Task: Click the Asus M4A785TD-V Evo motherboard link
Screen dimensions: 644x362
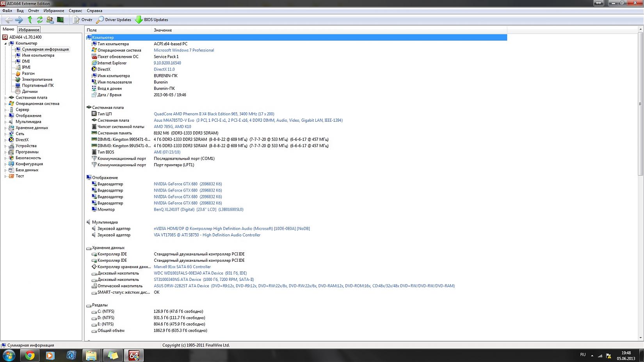Action: pos(248,120)
